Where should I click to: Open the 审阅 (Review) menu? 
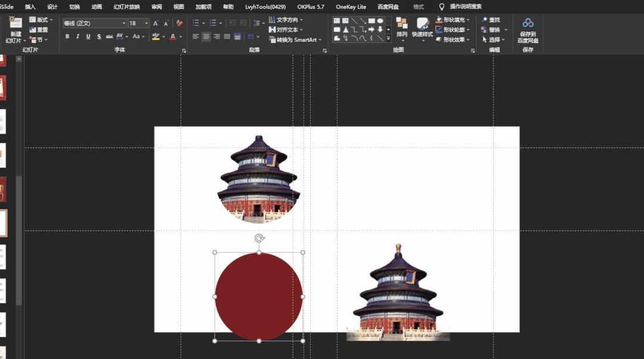coord(157,7)
